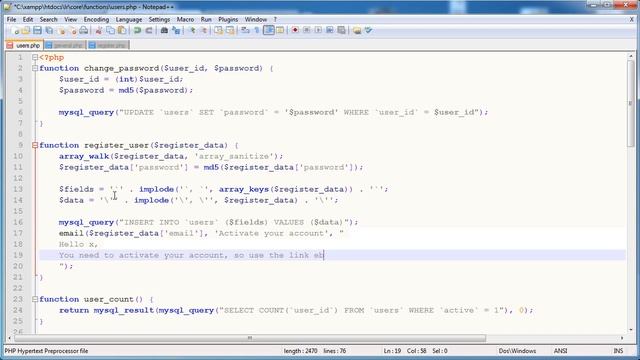This screenshot has height=360, width=640.
Task: Click 'length : 2470' in status bar
Action: 300,351
